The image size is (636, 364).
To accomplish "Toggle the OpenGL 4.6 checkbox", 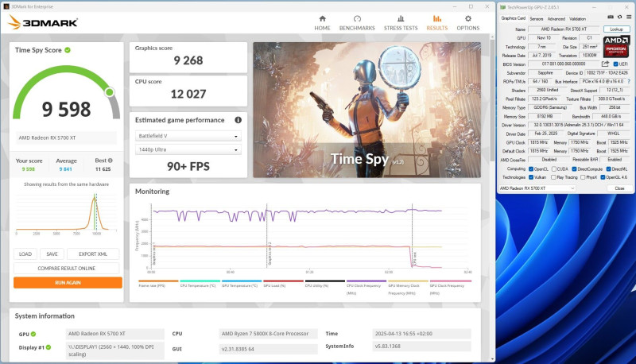I will 603,177.
